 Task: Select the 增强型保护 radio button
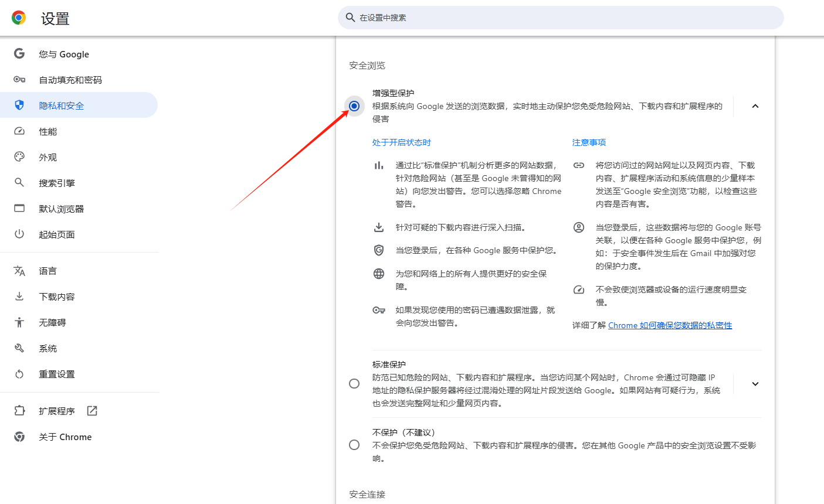click(354, 106)
